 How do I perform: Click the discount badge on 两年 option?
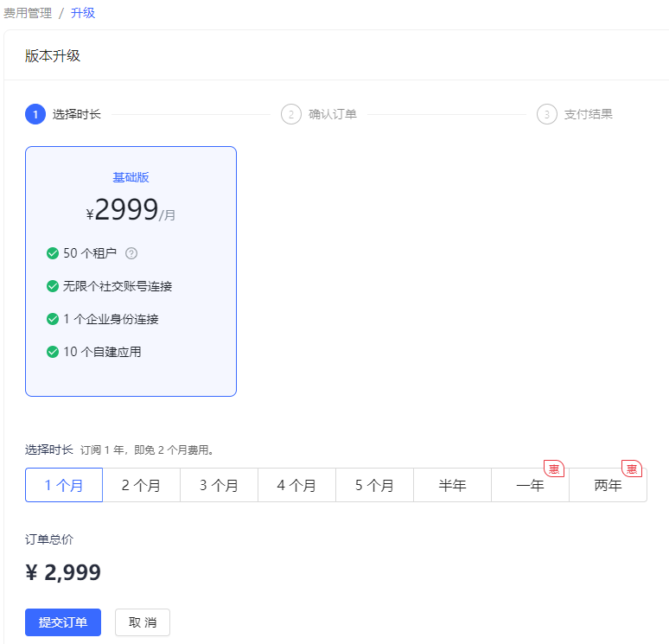pyautogui.click(x=631, y=469)
